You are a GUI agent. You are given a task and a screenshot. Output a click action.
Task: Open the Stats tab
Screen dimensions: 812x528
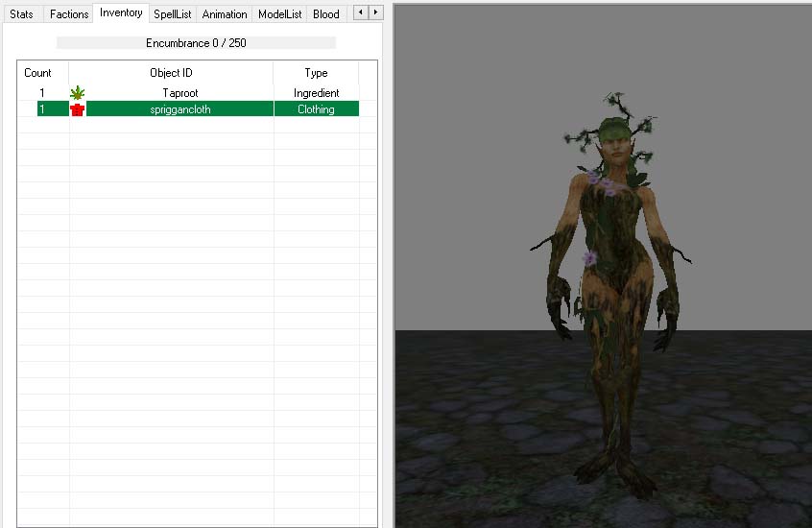(21, 14)
